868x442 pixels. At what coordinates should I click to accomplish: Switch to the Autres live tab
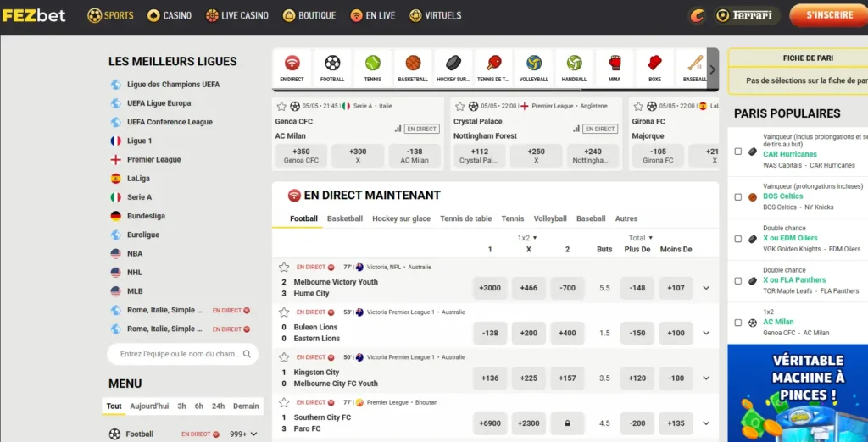(x=626, y=218)
